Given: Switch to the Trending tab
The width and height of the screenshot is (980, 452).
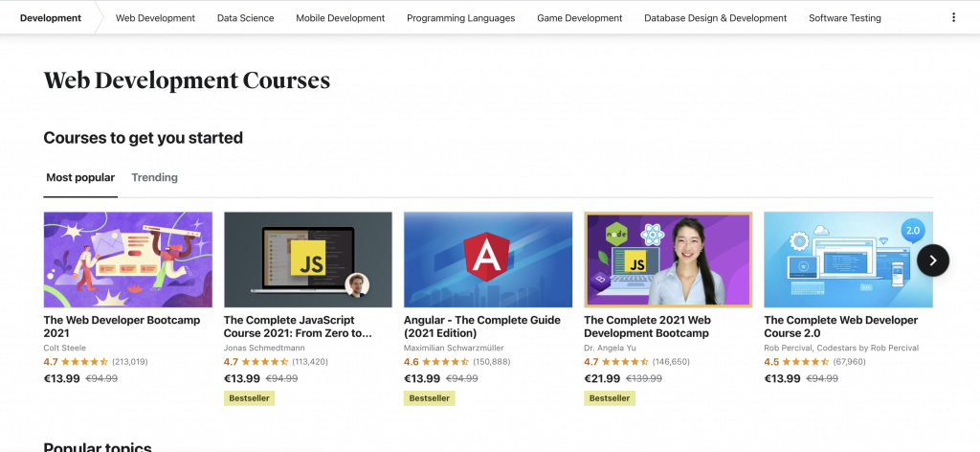Looking at the screenshot, I should 154,177.
